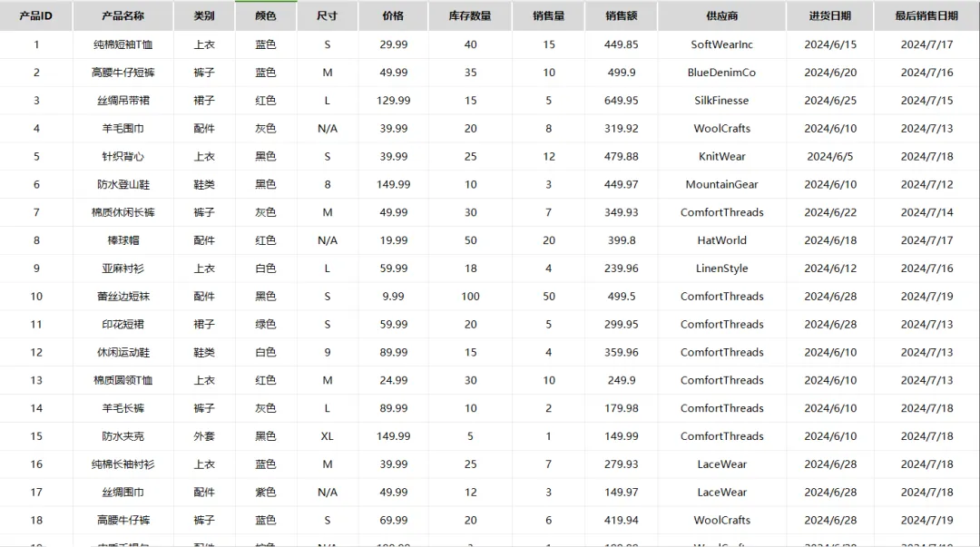Select the 库存数量 column header

point(470,15)
